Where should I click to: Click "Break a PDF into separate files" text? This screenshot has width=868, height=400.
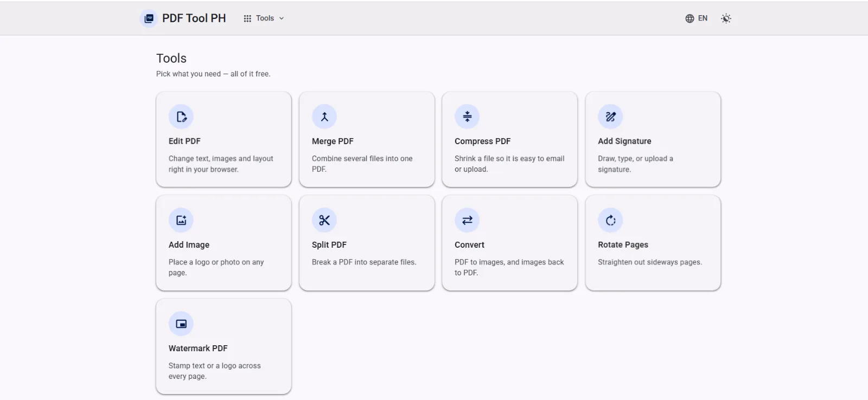tap(364, 262)
